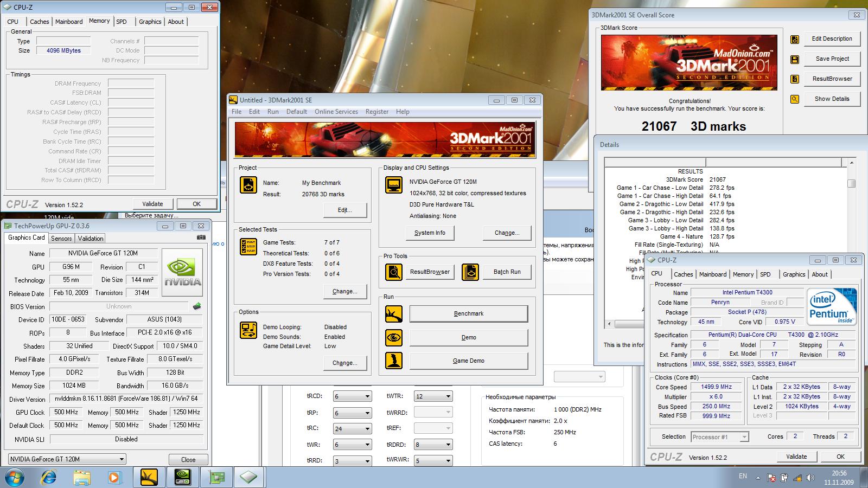
Task: Open the Processor selection dropdown in CPU-Z
Action: pos(720,436)
